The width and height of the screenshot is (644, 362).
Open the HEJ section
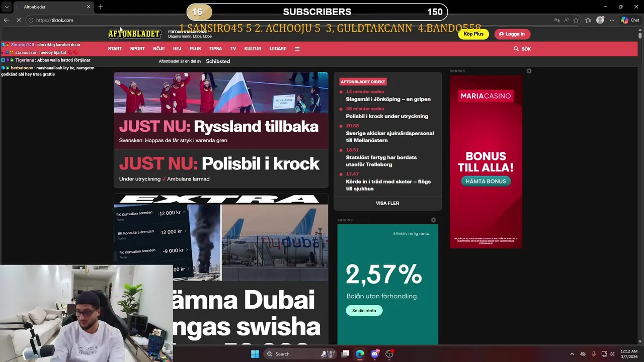177,49
